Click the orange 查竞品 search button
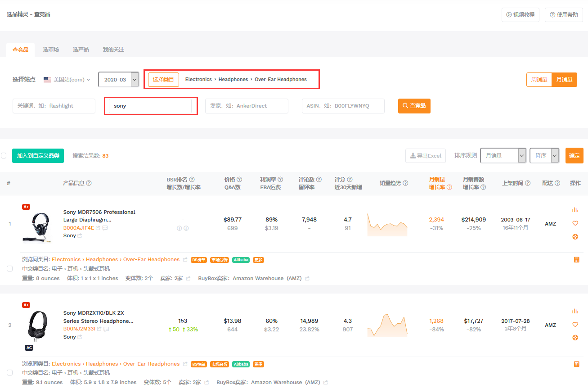 414,106
